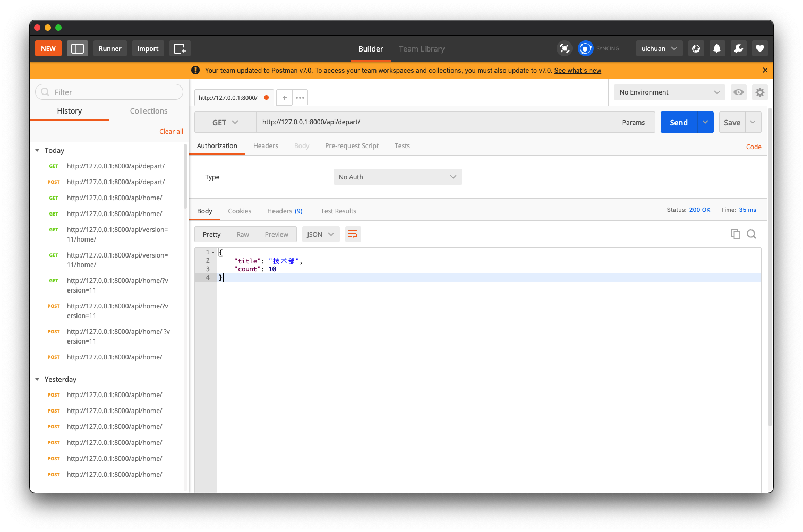Click the Filter search field
The height and width of the screenshot is (532, 803).
tap(109, 92)
